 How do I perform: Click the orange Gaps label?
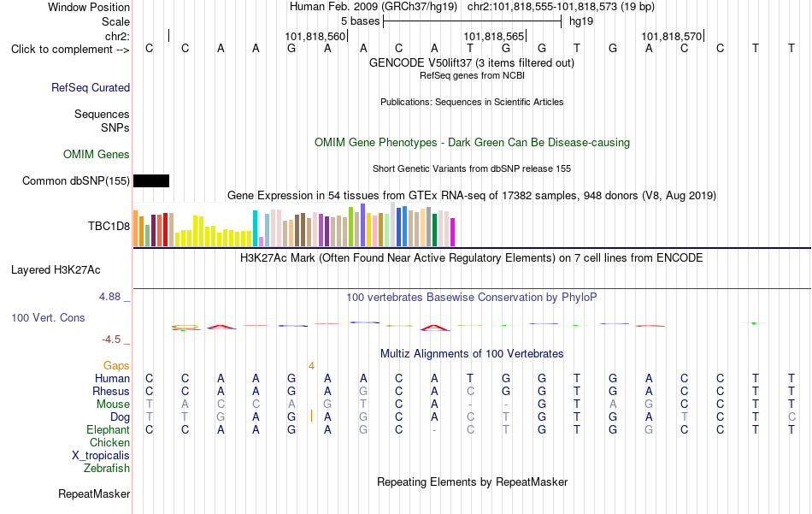[x=116, y=366]
